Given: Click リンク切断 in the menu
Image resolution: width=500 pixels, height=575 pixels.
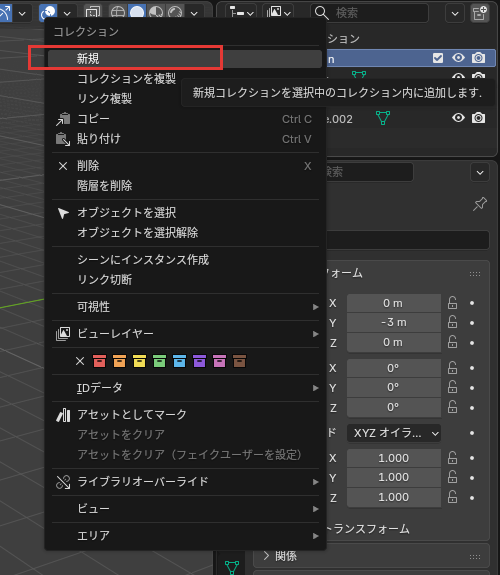Looking at the screenshot, I should coord(185,279).
